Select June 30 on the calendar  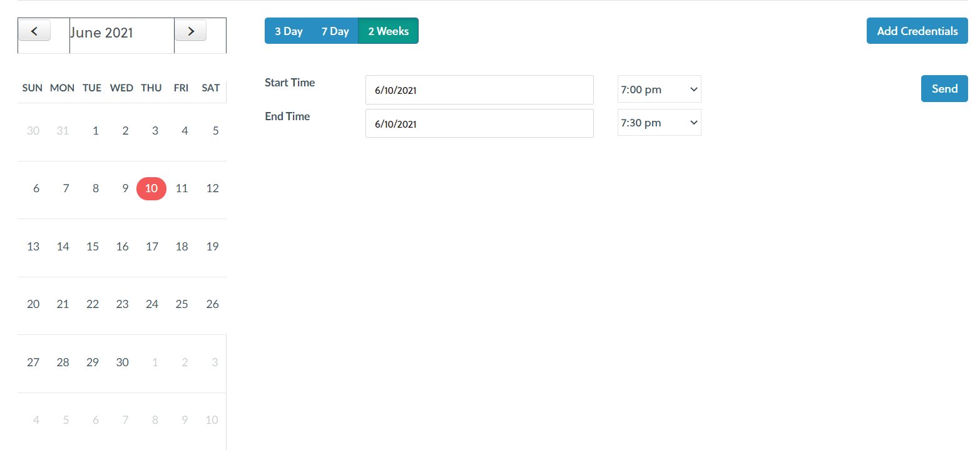coord(123,362)
